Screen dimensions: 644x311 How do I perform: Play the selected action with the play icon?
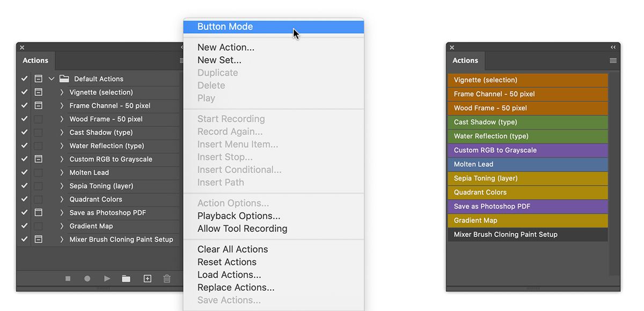(107, 278)
